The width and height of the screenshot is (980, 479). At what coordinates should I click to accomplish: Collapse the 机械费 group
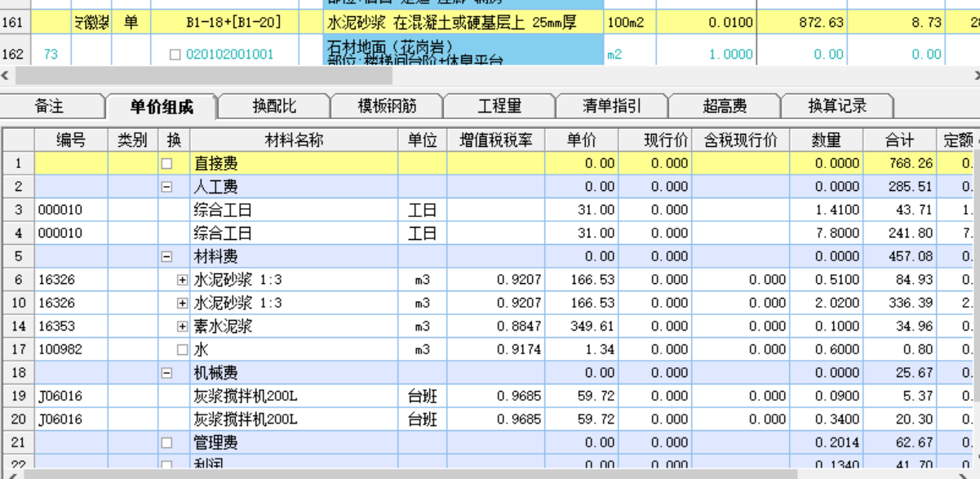(166, 373)
